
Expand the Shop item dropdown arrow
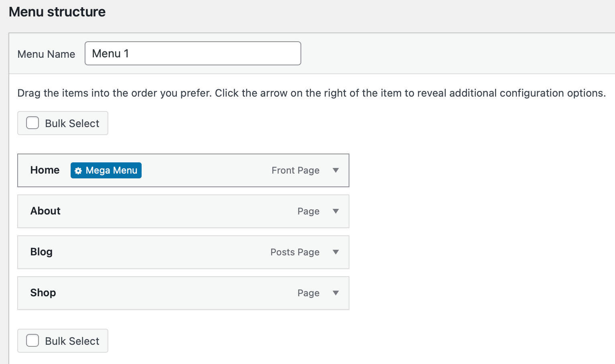336,293
